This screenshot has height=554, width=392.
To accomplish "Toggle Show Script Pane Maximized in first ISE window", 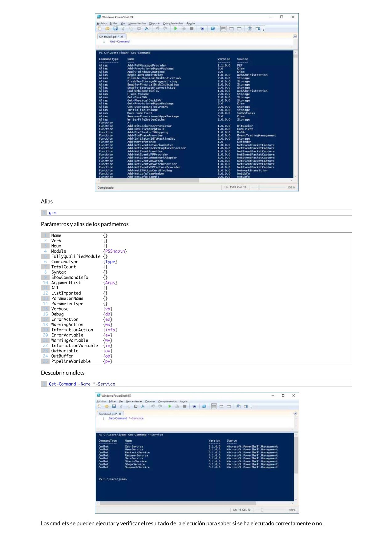I will click(239, 29).
